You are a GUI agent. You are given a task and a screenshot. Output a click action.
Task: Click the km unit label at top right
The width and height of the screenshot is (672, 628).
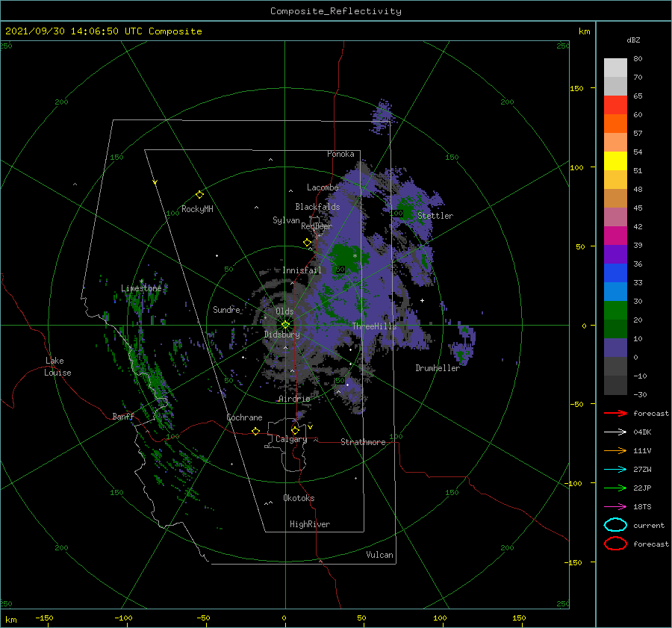pos(584,31)
